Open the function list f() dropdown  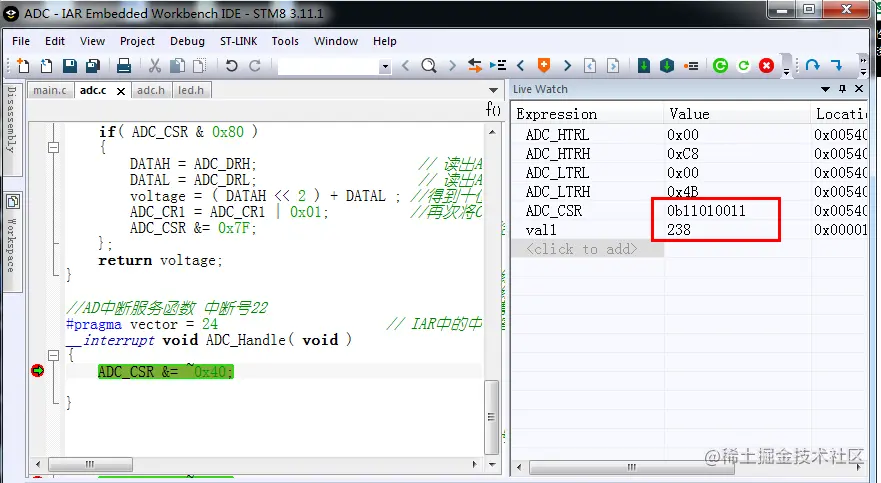[x=493, y=108]
